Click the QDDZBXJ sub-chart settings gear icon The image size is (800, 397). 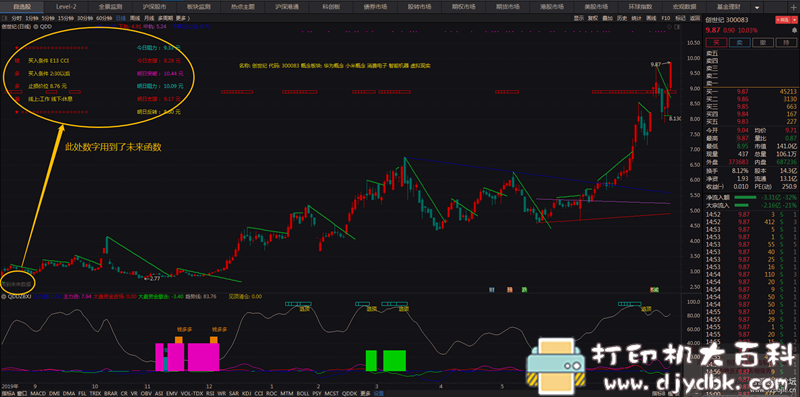tap(4, 295)
